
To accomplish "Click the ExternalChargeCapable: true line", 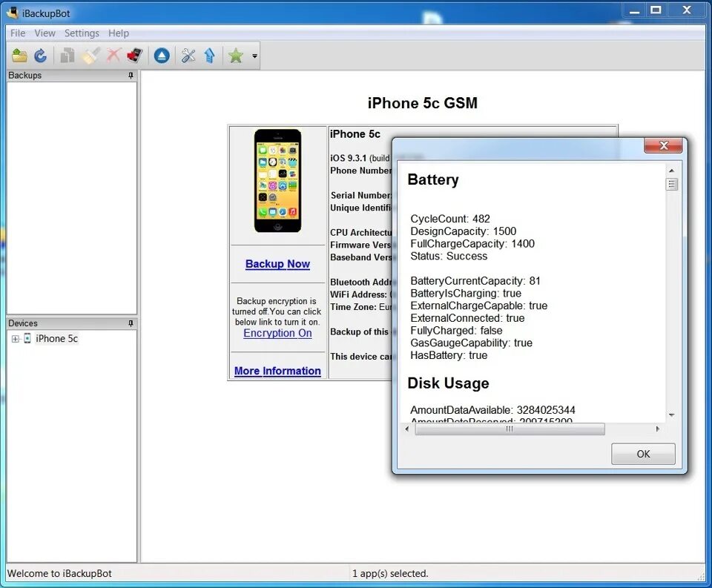I will (x=478, y=305).
